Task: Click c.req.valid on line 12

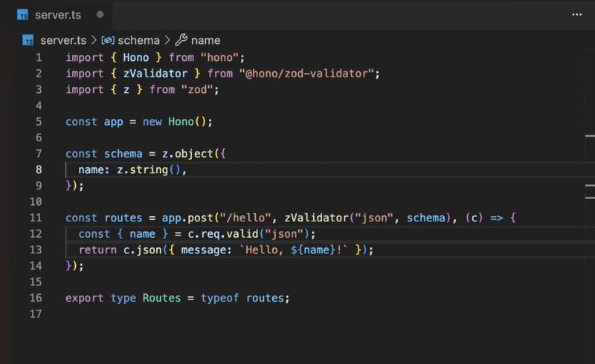Action: tap(223, 233)
